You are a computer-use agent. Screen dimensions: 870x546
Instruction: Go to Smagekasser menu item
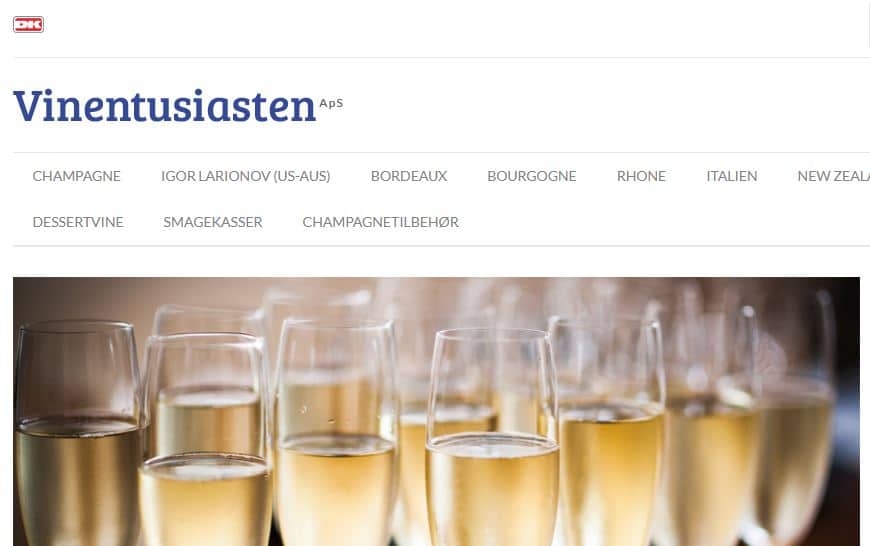(213, 222)
